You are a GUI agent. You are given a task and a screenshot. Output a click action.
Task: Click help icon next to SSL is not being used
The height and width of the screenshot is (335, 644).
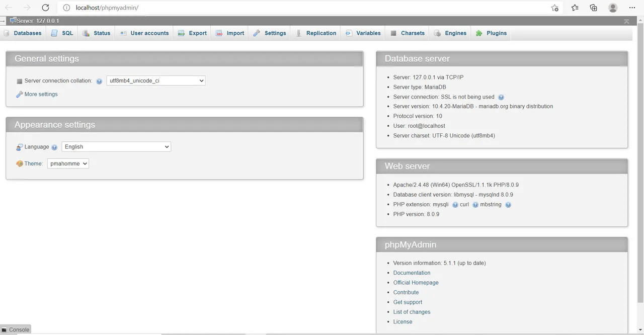coord(501,97)
